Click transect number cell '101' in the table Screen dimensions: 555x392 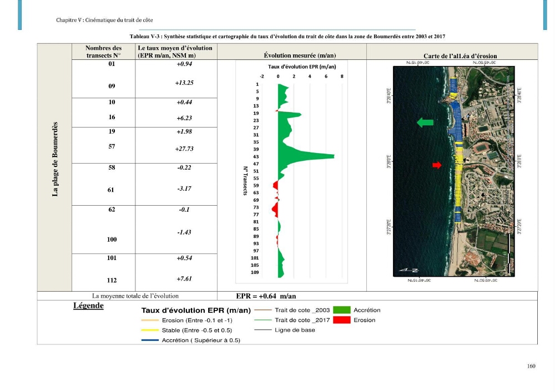point(112,258)
